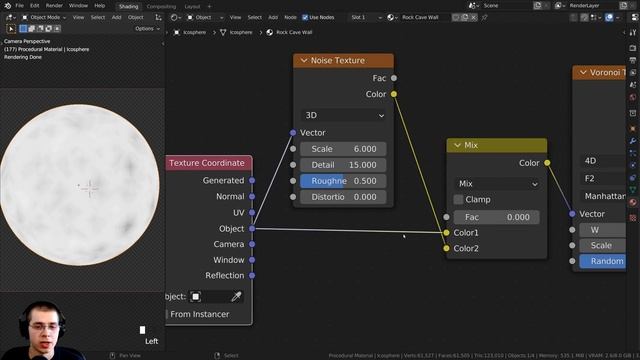Collapse the Voronoi Texture node
This screenshot has height=360, width=640.
click(x=583, y=73)
